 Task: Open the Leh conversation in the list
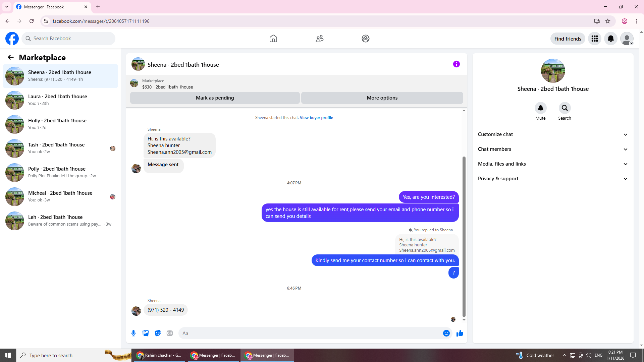click(60, 221)
